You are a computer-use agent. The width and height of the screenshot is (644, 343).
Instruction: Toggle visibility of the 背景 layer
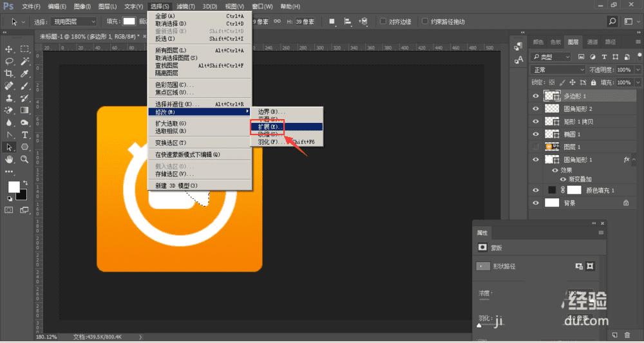536,203
